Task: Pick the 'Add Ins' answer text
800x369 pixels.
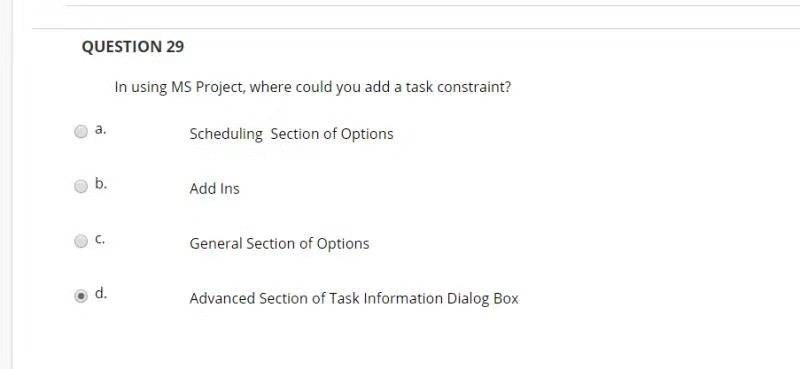Action: click(214, 189)
